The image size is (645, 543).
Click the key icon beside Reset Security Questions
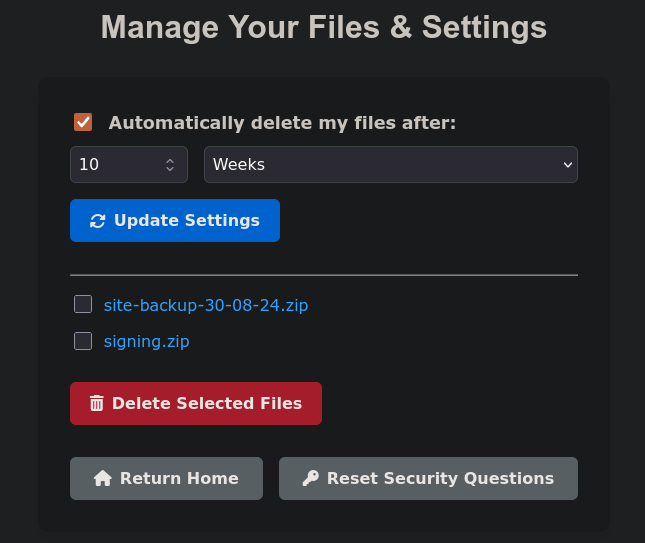311,478
